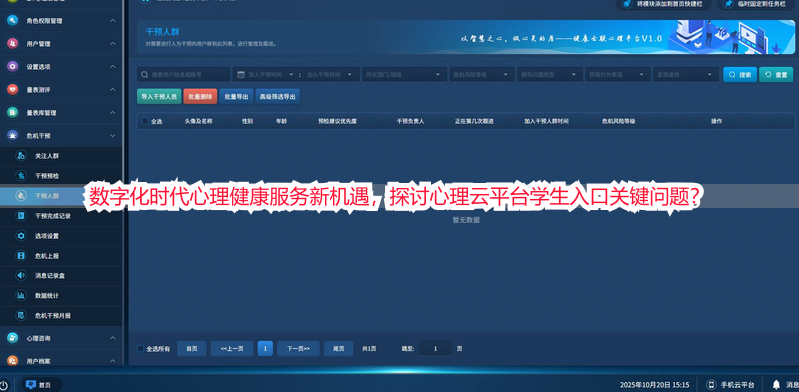Image resolution: width=799 pixels, height=392 pixels.
Task: Click the 消息记录盒 speaker icon
Action: (21, 275)
